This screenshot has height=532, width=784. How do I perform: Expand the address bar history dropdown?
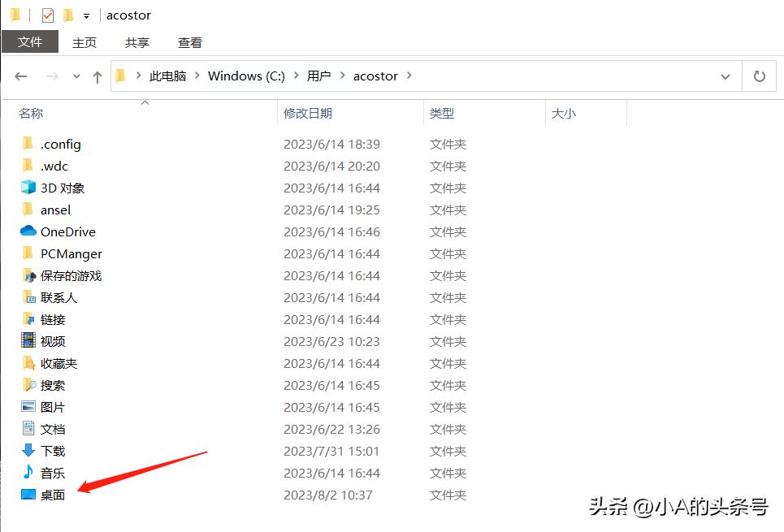tap(726, 76)
